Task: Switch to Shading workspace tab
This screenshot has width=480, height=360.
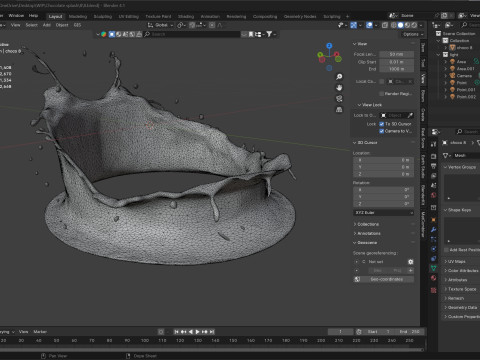Action: coord(186,16)
